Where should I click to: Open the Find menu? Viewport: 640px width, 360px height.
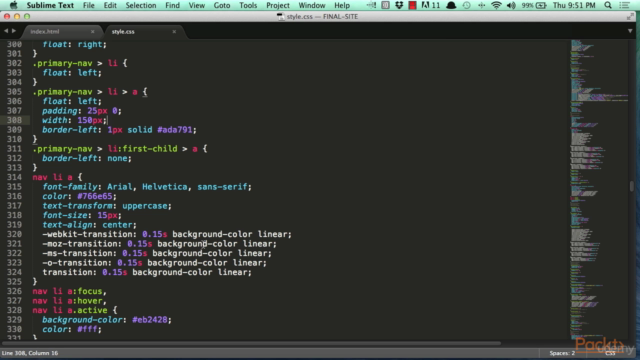[x=172, y=5]
